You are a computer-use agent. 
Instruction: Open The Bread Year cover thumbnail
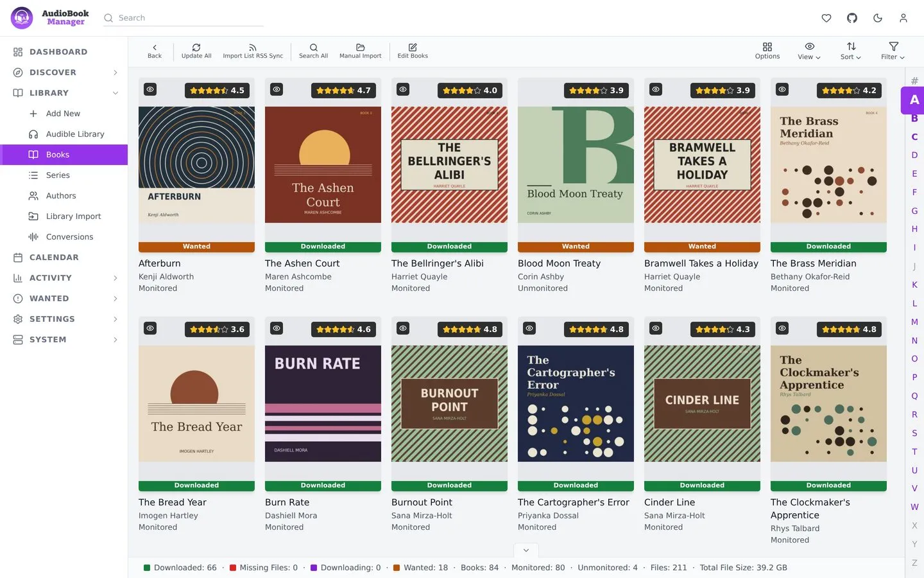point(196,404)
